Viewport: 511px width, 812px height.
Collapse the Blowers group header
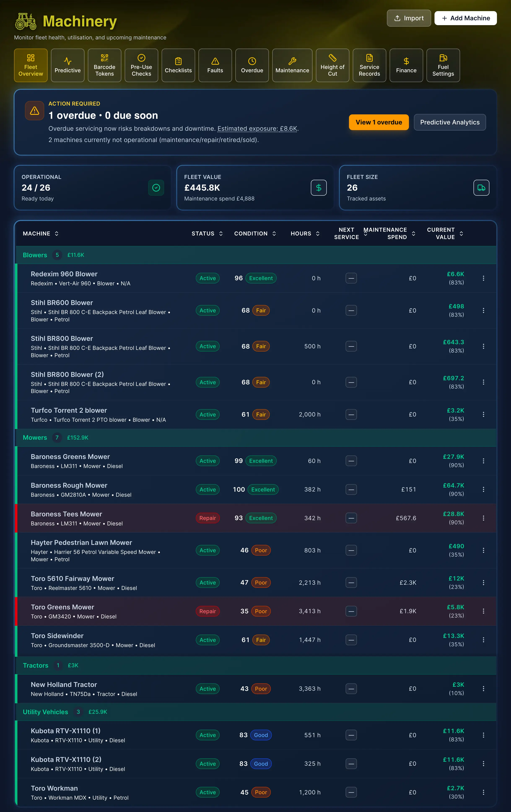point(256,255)
